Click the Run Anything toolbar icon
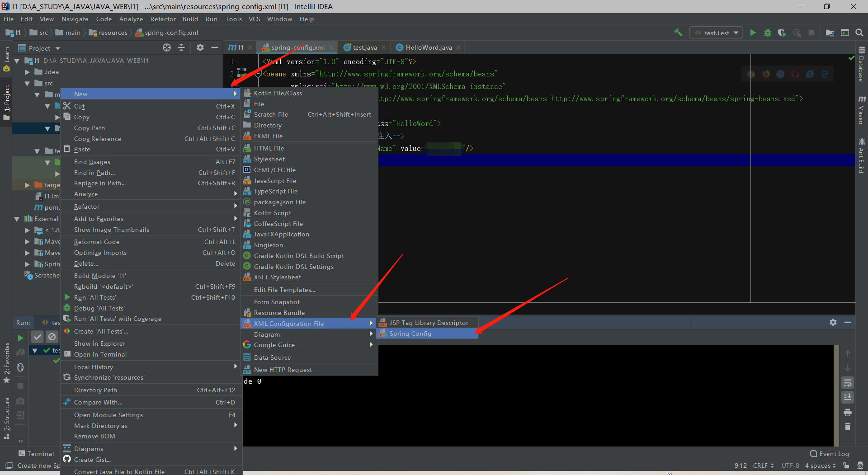Viewport: 868px width, 475px height. (845, 33)
